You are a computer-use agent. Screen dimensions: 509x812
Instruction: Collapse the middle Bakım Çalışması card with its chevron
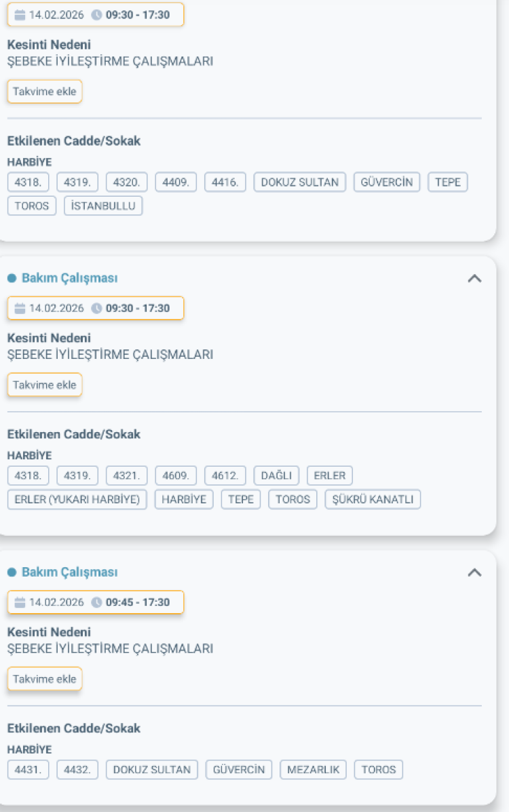[x=474, y=279]
